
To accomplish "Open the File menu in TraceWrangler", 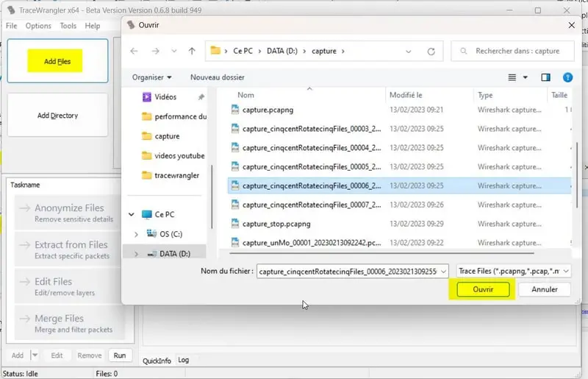I will [x=11, y=26].
